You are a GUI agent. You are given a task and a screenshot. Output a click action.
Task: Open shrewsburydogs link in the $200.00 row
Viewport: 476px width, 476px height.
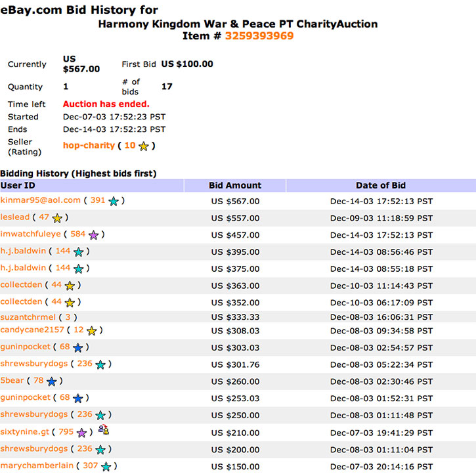(34, 448)
